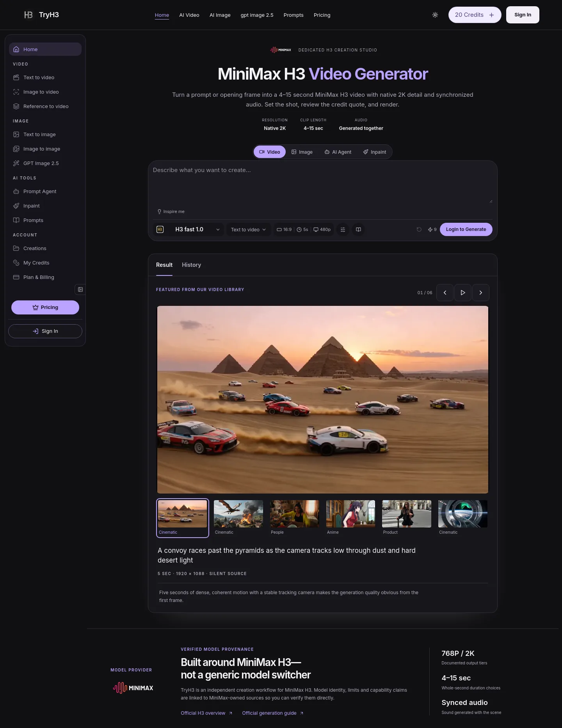Screen dimensions: 562x728
Task: Click the TryH3 logo in header
Action: 41,15
